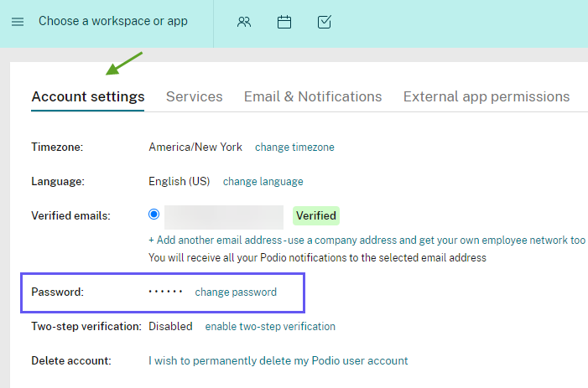Click the 'Verified emails:' label
Viewport: 588px width, 388px height.
(70, 215)
